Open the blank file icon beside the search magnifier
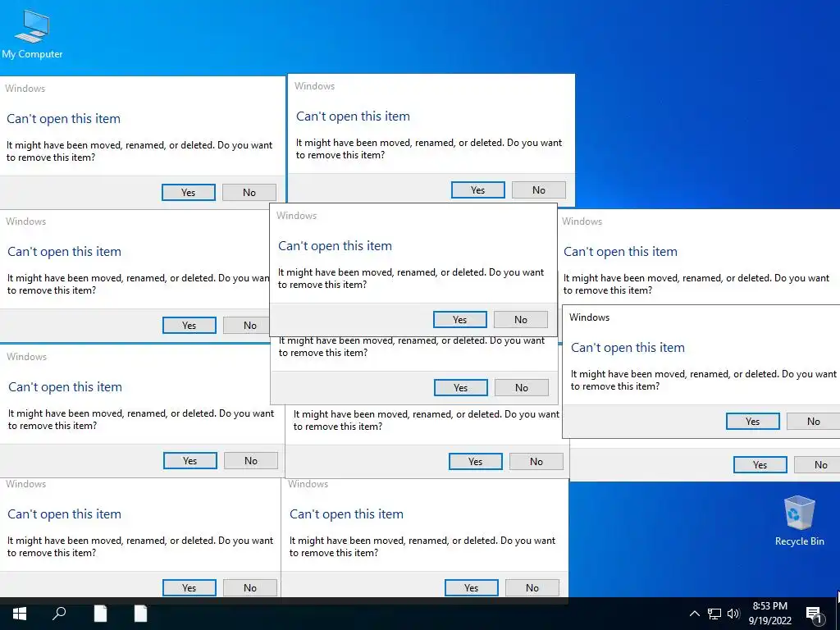Image resolution: width=840 pixels, height=630 pixels. pos(101,614)
